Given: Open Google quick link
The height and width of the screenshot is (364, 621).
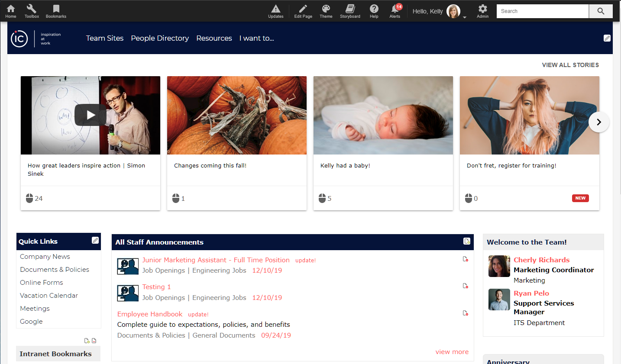Looking at the screenshot, I should [31, 322].
